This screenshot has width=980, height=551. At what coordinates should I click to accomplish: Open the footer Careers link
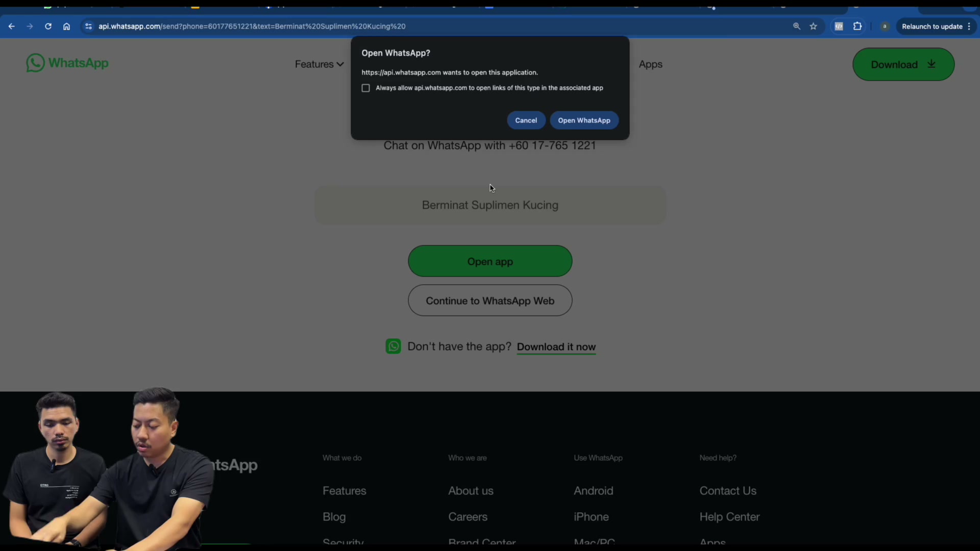(468, 517)
